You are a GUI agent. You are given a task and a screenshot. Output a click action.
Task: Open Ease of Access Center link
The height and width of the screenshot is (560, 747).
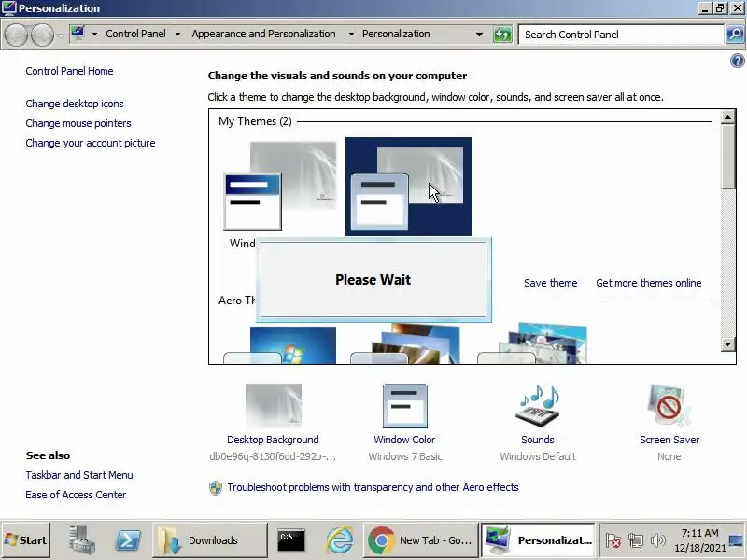coord(77,495)
